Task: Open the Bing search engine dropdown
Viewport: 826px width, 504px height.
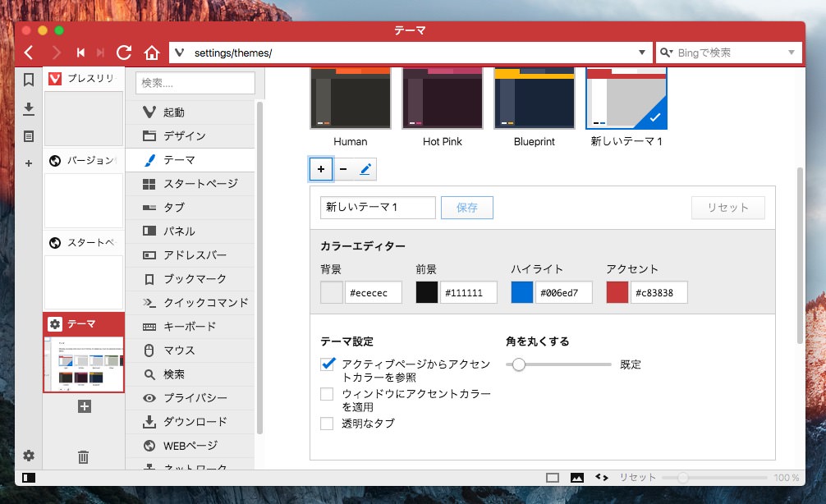Action: coord(667,53)
